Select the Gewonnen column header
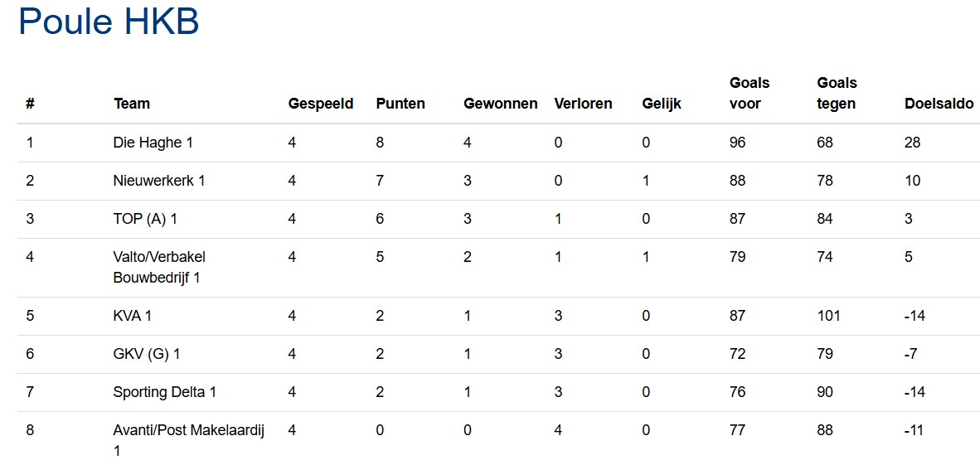Viewport: 980px width, 465px height. coord(501,104)
